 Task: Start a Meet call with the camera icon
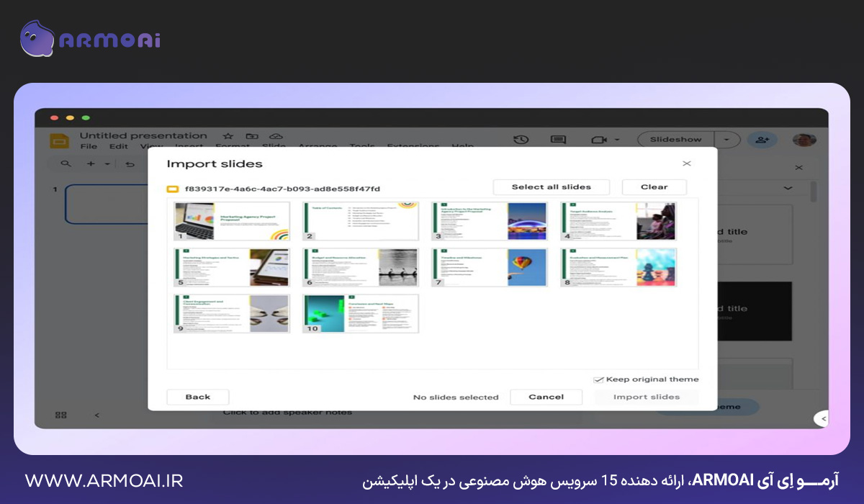(x=600, y=139)
